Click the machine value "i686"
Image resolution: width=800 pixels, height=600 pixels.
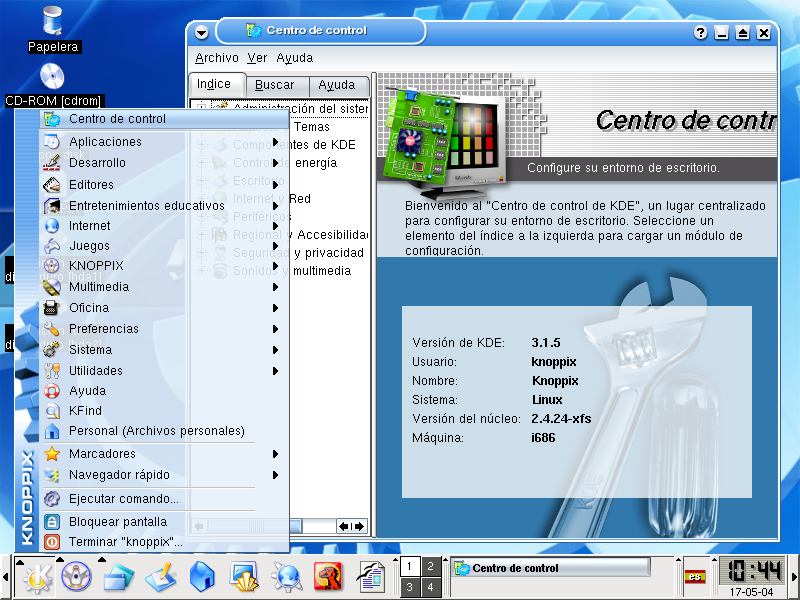pyautogui.click(x=543, y=438)
